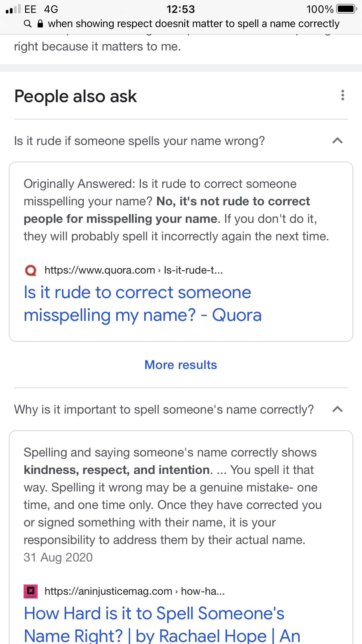Tap the Quora answer snippet text
Screen dimensions: 362x644
(176, 210)
